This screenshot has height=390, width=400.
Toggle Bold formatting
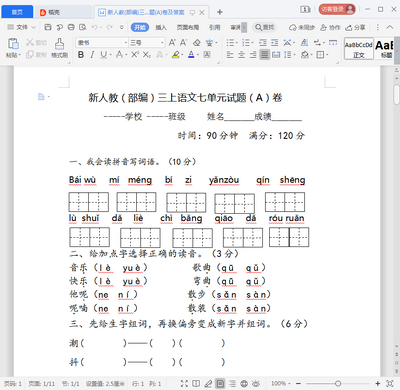pos(81,54)
